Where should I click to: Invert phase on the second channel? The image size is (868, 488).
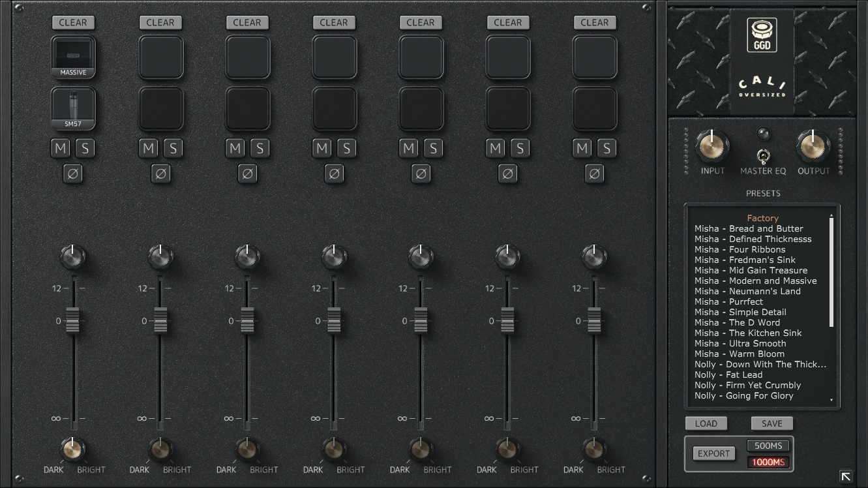coord(160,174)
